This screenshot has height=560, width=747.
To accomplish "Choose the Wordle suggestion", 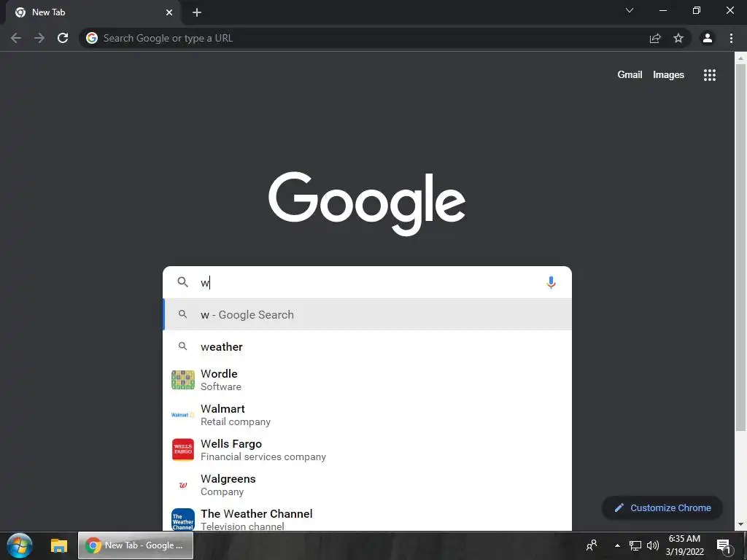I will (367, 380).
